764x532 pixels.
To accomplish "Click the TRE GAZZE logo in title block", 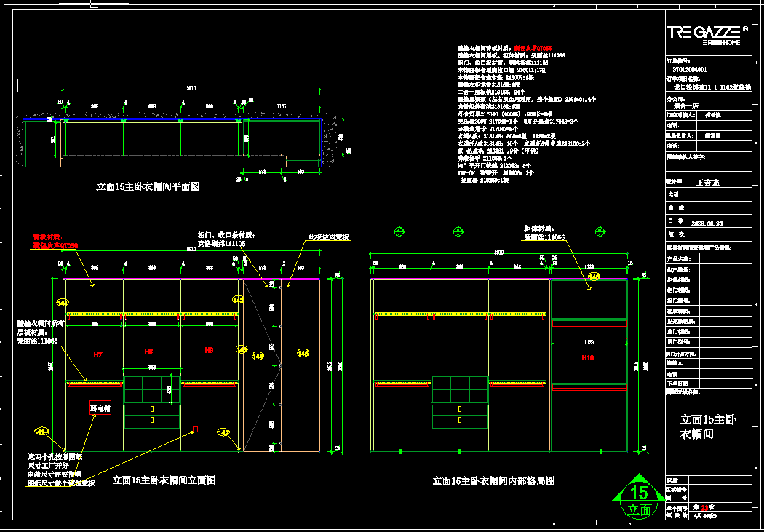I will pos(707,34).
